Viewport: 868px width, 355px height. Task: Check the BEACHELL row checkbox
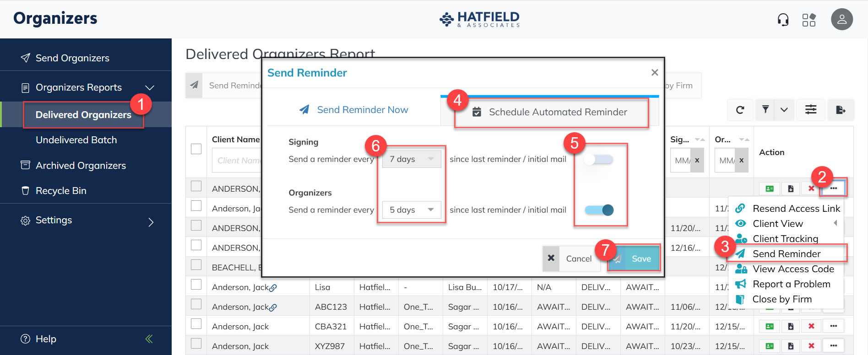click(196, 265)
